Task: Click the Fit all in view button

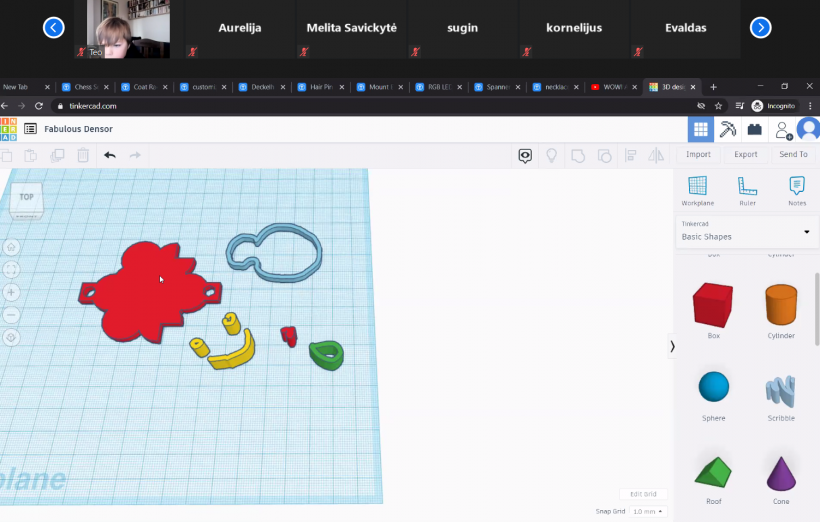Action: pyautogui.click(x=11, y=270)
